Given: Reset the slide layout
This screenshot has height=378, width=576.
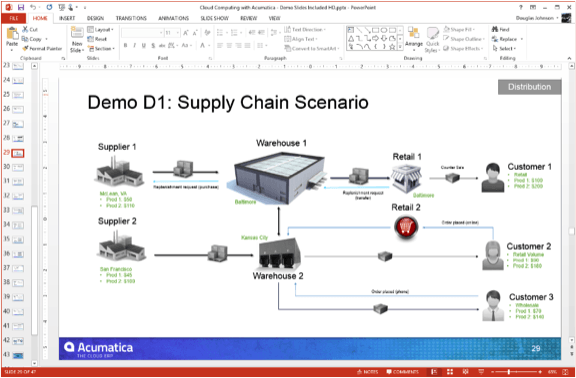Looking at the screenshot, I should pos(97,39).
